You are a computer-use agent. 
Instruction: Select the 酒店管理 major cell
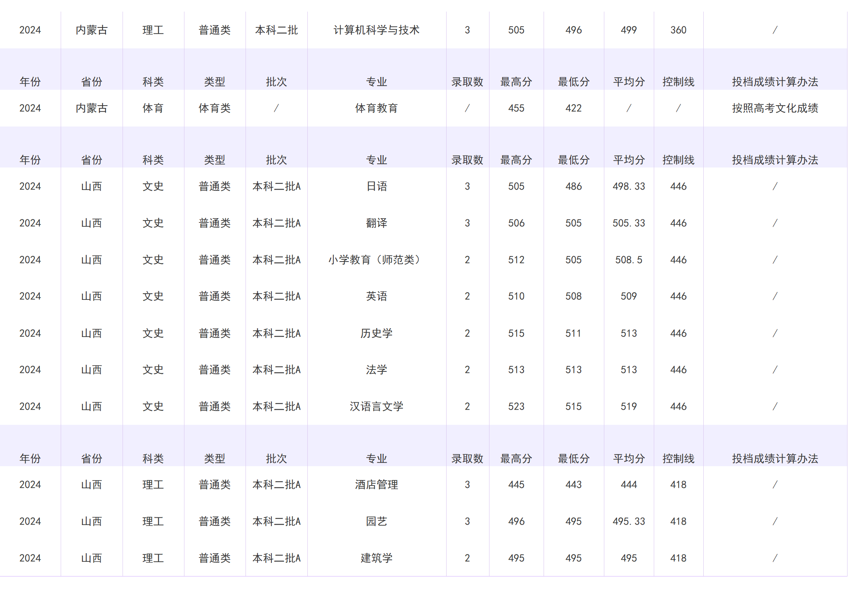pyautogui.click(x=377, y=485)
